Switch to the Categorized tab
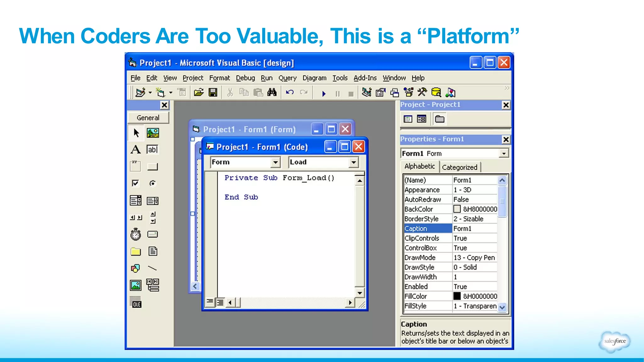 click(460, 167)
